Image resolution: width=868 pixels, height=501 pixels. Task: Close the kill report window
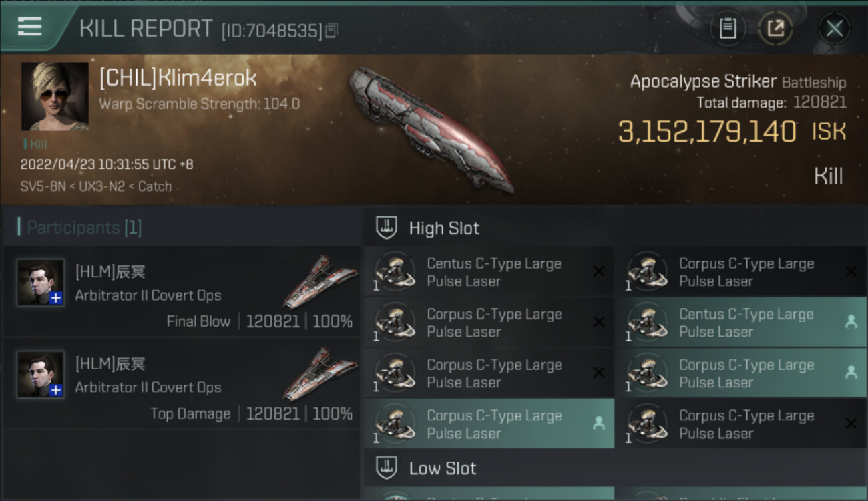[x=834, y=29]
